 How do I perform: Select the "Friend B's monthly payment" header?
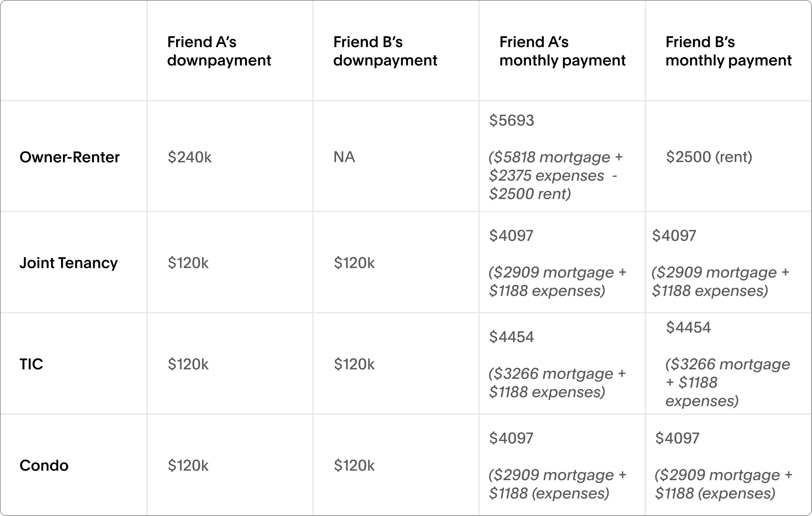(x=728, y=51)
